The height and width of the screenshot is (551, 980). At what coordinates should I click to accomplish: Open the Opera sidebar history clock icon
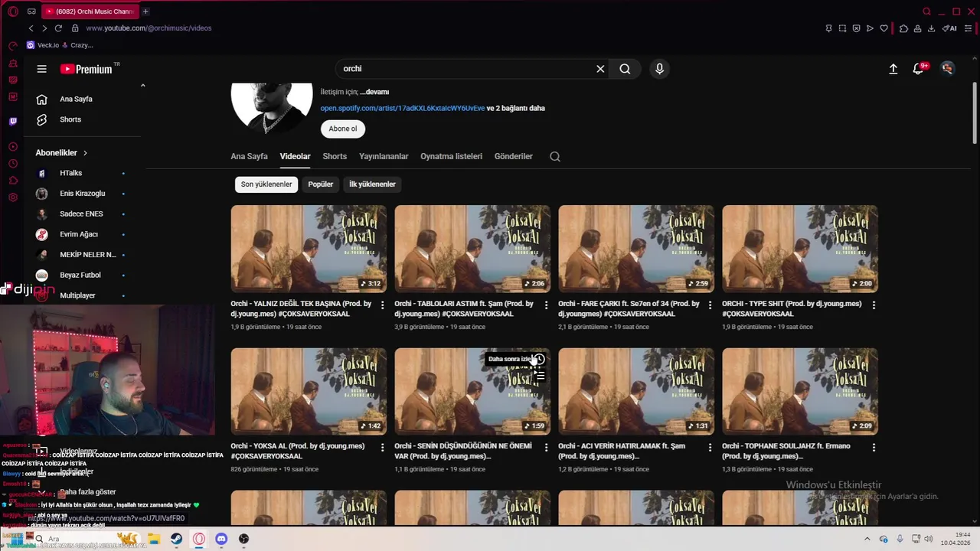(x=13, y=164)
